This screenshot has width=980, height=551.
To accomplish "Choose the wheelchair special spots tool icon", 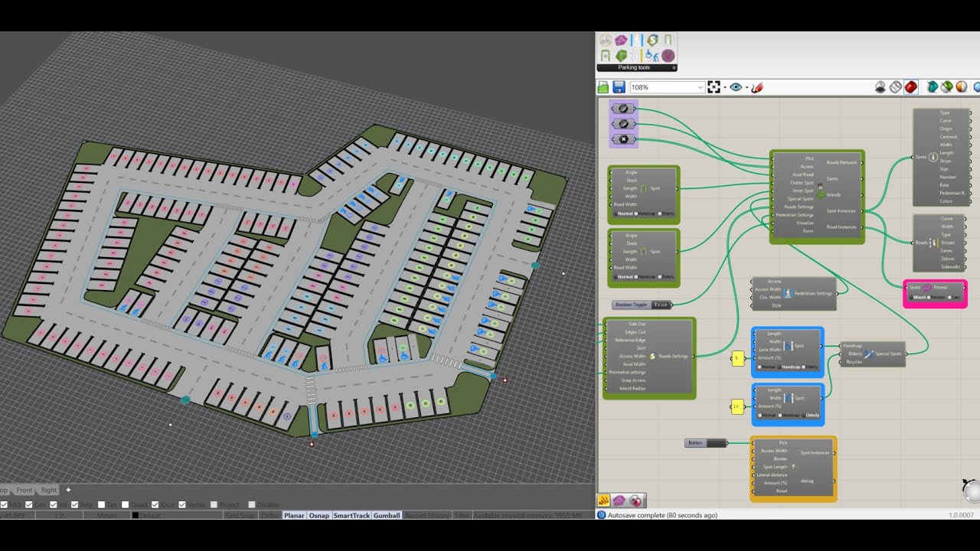I will 653,56.
